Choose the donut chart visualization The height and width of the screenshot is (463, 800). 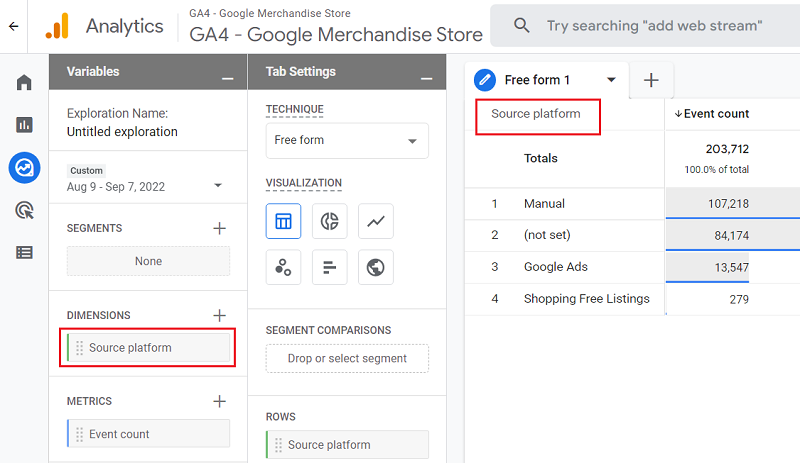pyautogui.click(x=329, y=221)
